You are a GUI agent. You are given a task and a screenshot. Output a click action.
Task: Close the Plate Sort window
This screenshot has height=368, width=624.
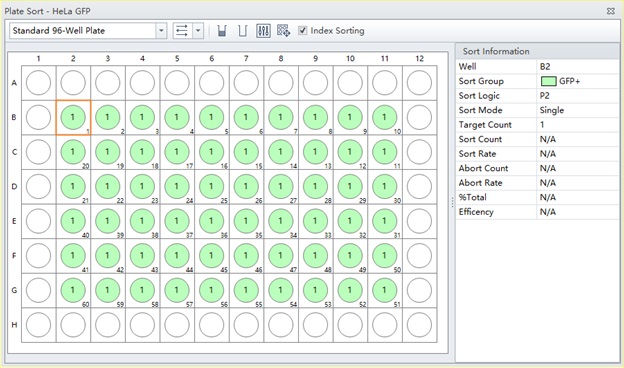coord(611,11)
